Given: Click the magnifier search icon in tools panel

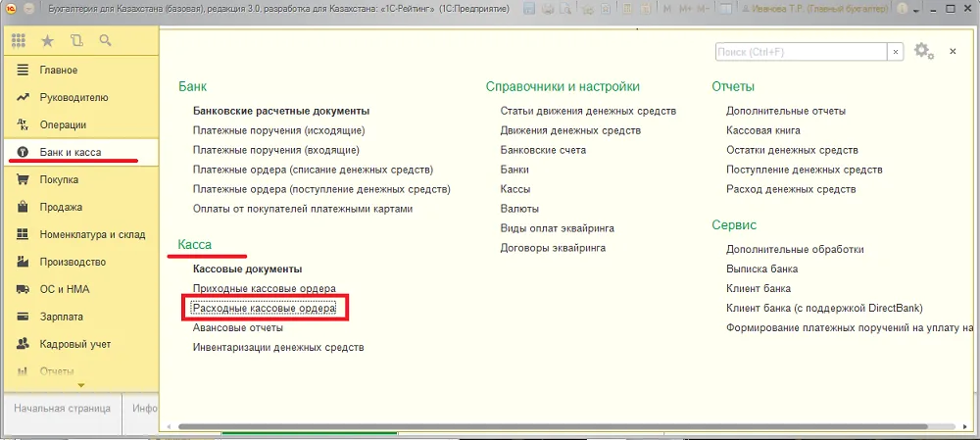Looking at the screenshot, I should [x=106, y=40].
